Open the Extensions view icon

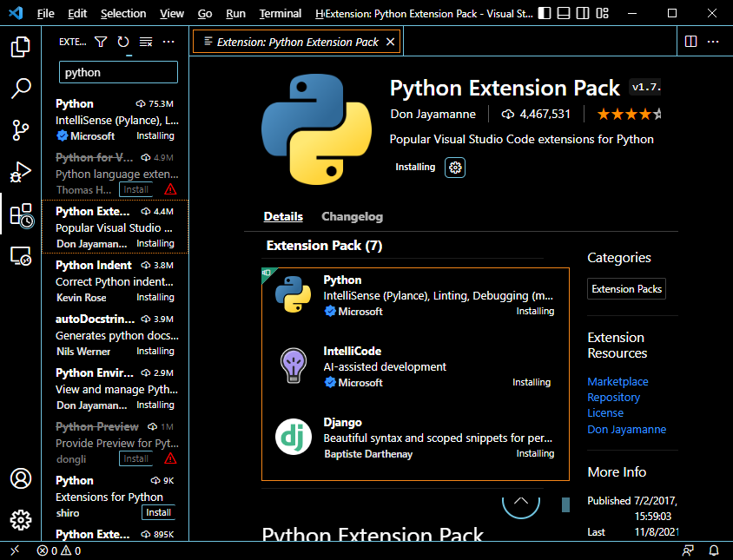point(22,215)
